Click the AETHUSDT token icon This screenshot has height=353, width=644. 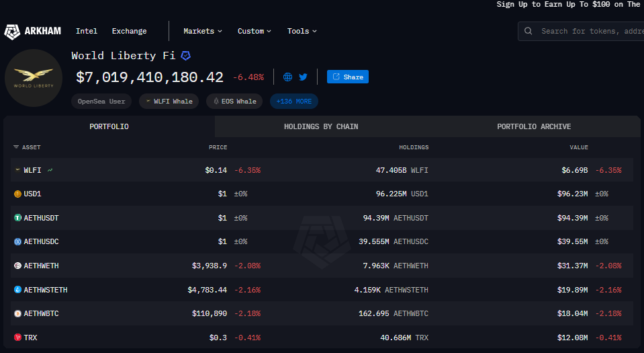click(17, 218)
